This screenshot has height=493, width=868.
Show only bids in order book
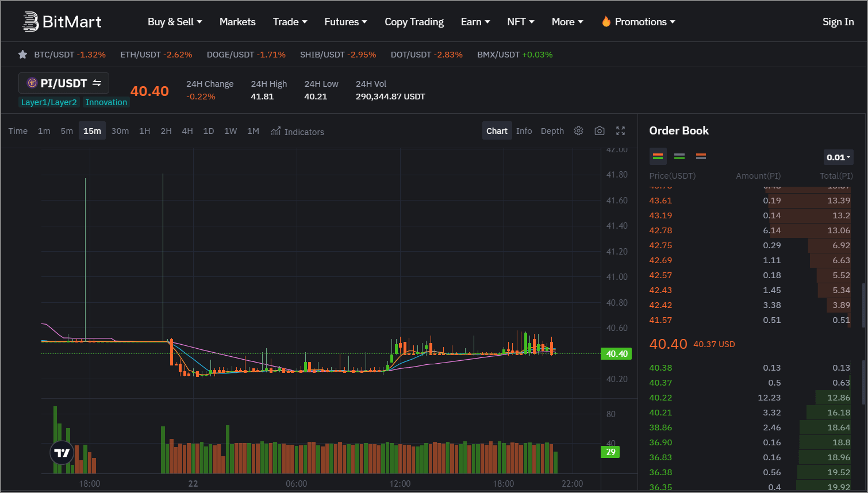click(x=679, y=156)
